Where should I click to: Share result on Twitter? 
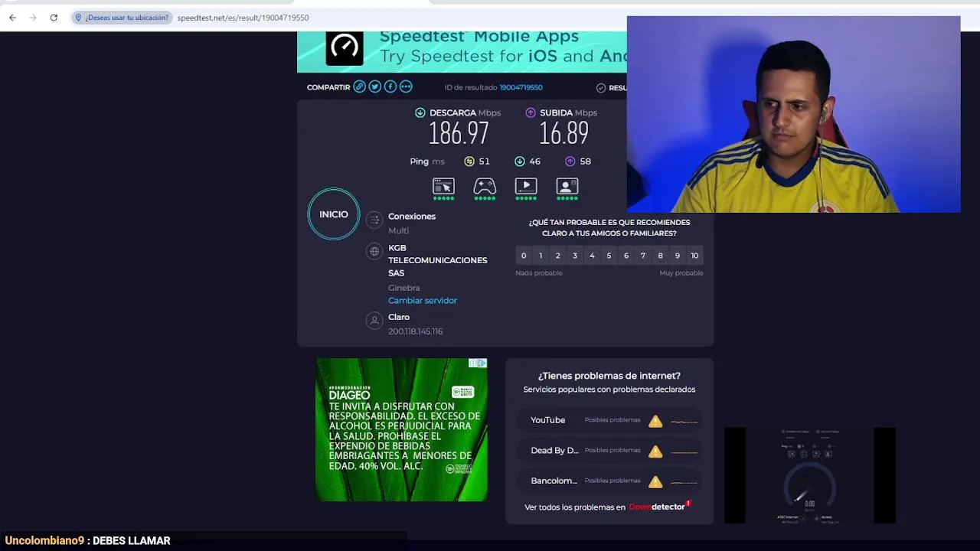pos(374,86)
